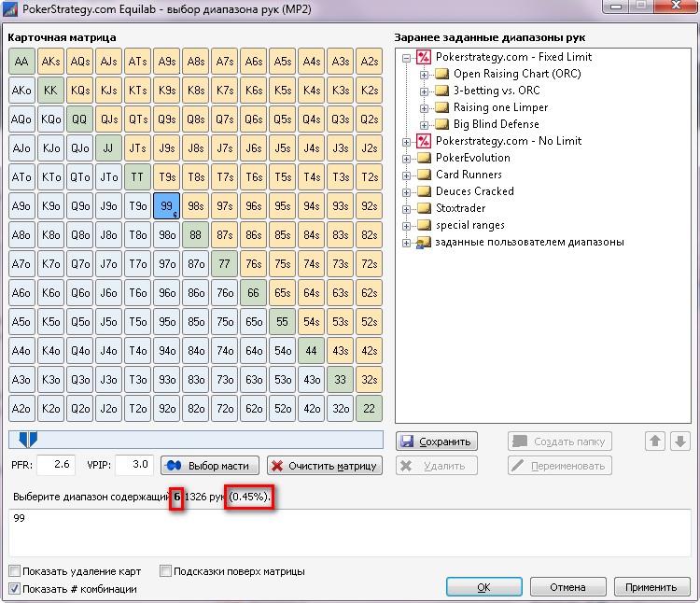The width and height of the screenshot is (700, 603).
Task: Deselect the highlighted 99 hand cell
Action: coord(166,205)
